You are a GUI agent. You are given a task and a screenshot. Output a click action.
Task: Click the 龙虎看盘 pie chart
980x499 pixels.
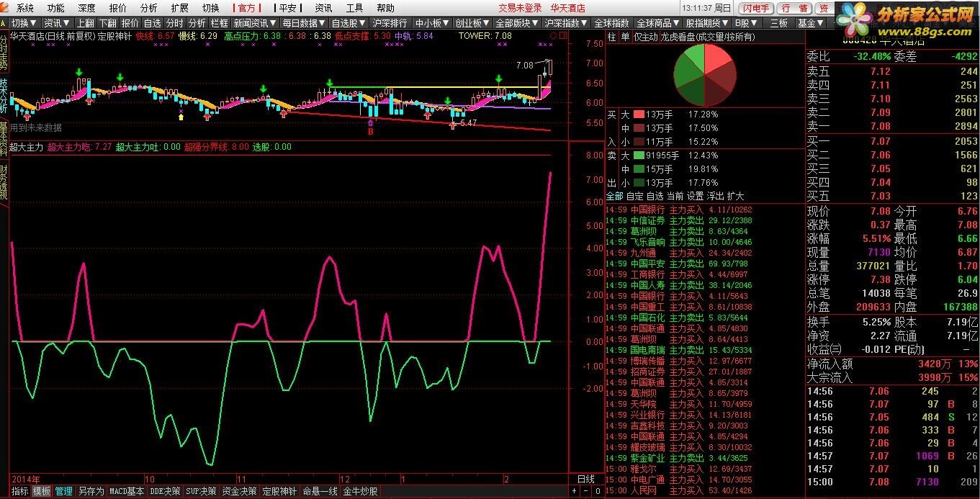[706, 75]
